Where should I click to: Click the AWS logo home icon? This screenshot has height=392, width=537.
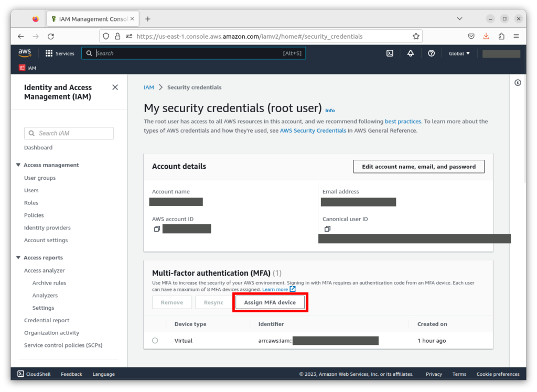pos(25,53)
